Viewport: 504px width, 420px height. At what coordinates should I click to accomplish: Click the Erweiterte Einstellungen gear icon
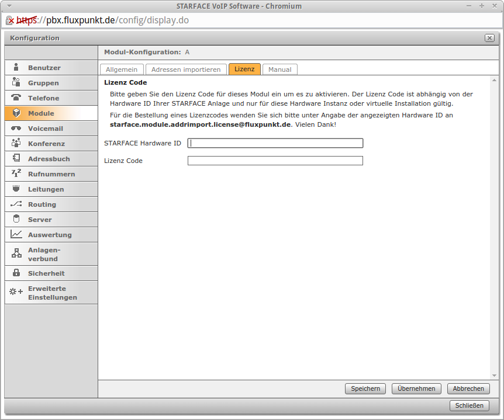click(x=16, y=291)
